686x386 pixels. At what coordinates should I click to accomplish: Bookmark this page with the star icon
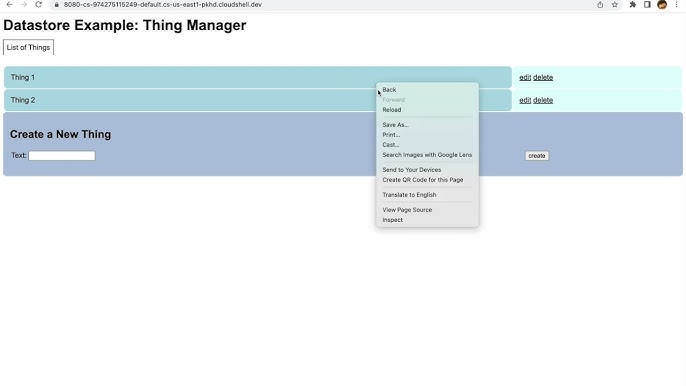coord(615,4)
